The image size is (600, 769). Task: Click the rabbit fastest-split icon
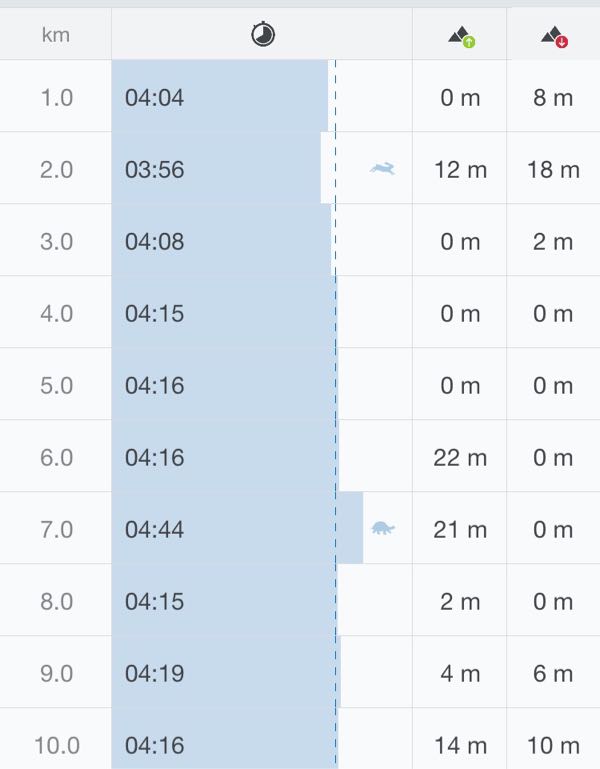click(382, 169)
